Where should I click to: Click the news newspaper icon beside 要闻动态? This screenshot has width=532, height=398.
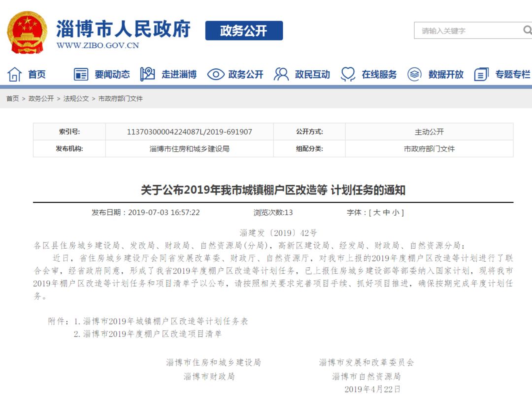point(81,74)
